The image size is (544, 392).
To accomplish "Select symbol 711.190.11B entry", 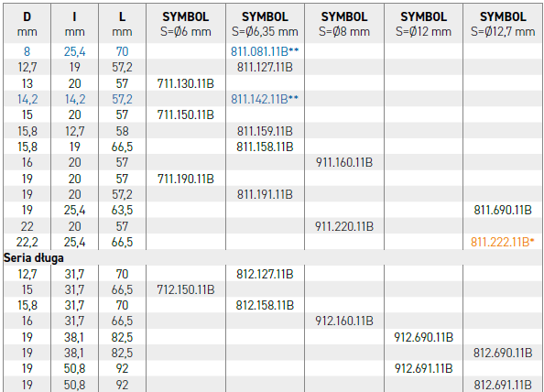I will point(186,179).
